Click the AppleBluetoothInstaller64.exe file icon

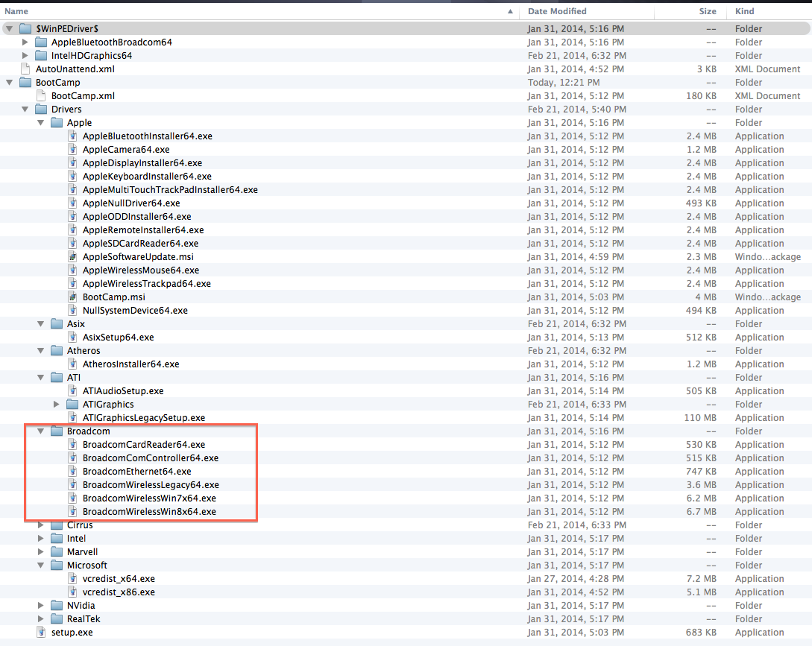pos(73,136)
